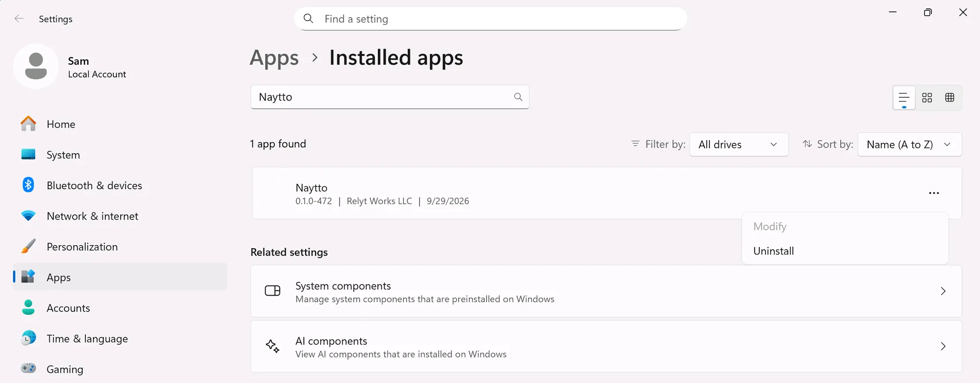Click the Sam Local Account profile name
Screen dimensions: 980x383
[x=97, y=67]
